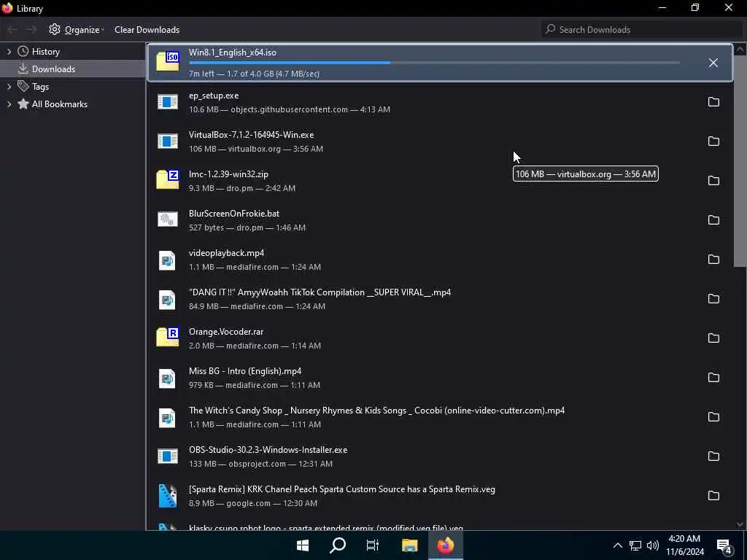The width and height of the screenshot is (747, 560).
Task: Click the Miss BG Intro mp4 icon
Action: (x=167, y=378)
